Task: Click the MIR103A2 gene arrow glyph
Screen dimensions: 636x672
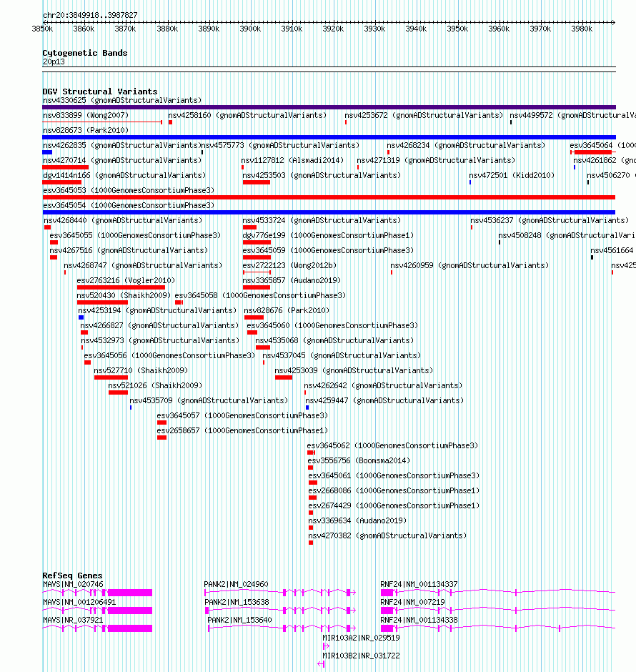Action: (326, 646)
